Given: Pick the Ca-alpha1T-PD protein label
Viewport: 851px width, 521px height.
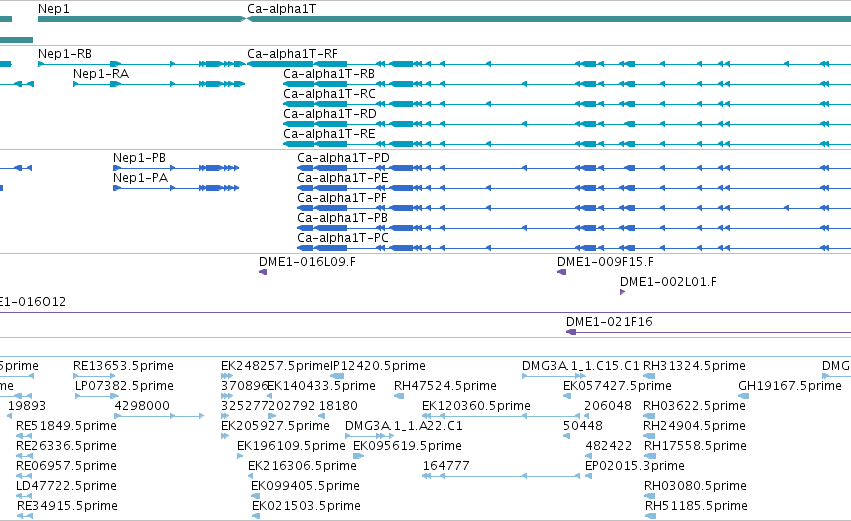Looking at the screenshot, I should coord(343,158).
